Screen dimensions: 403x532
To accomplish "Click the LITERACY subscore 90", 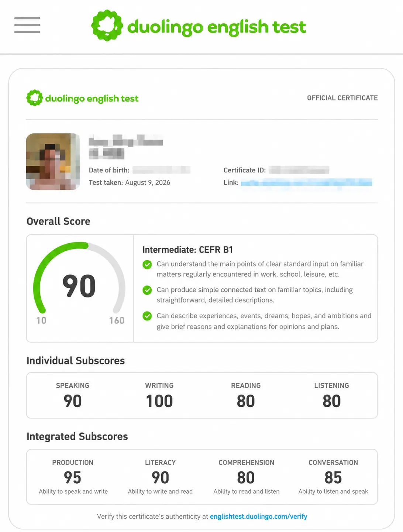I will coord(161,478).
